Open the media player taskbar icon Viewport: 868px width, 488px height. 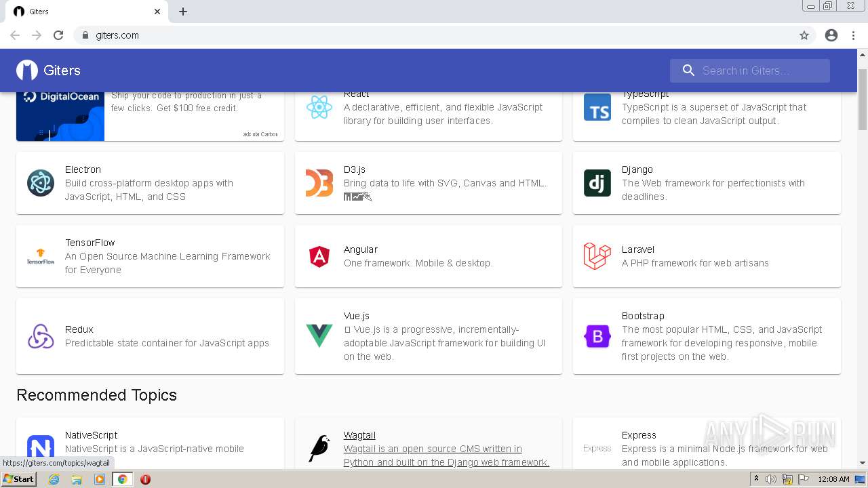(x=100, y=479)
